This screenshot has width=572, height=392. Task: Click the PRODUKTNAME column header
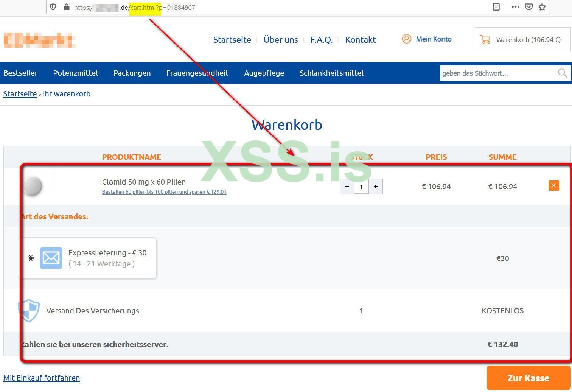(x=132, y=157)
